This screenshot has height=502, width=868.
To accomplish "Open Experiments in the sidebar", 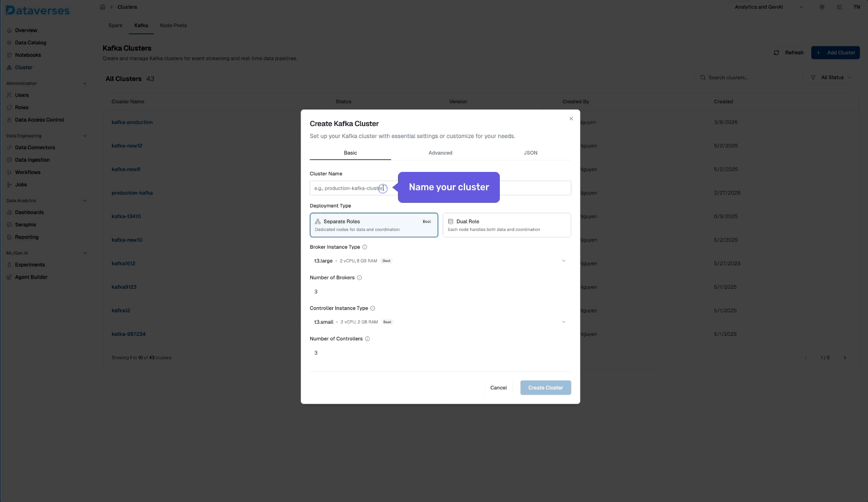I will pyautogui.click(x=30, y=265).
